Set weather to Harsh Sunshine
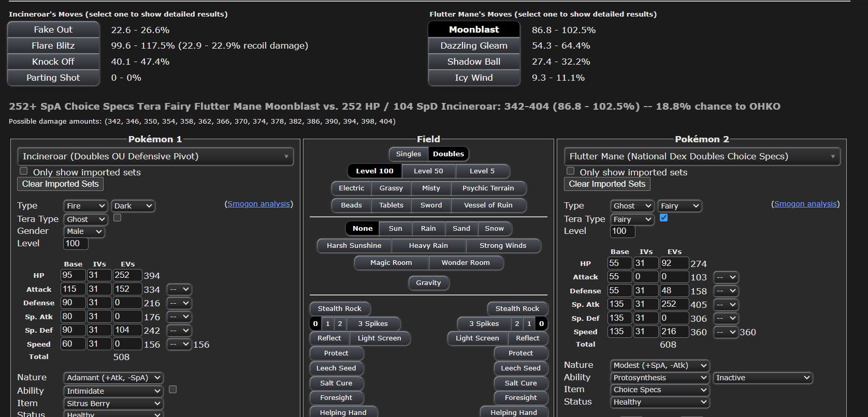Viewport: 868px width, 417px height. [354, 245]
